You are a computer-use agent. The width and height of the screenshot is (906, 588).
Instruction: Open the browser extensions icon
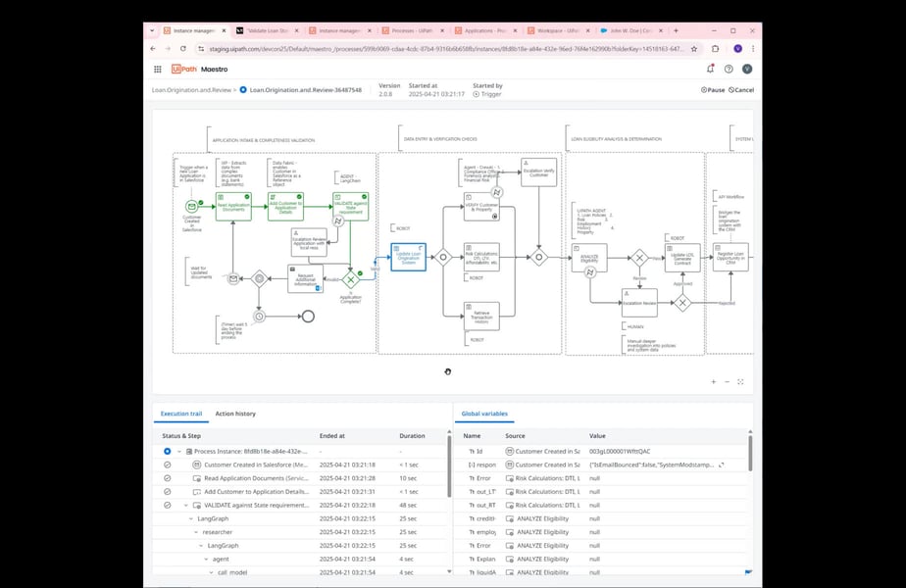716,49
